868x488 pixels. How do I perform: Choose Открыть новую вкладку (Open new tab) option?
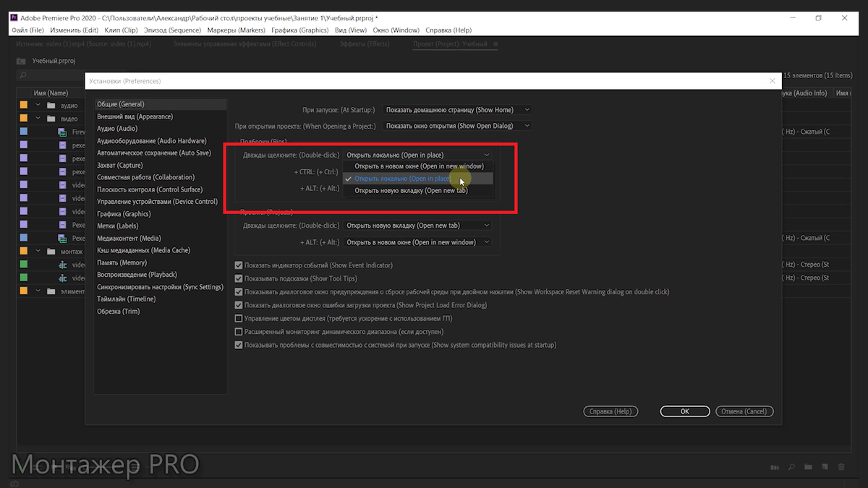(x=418, y=191)
